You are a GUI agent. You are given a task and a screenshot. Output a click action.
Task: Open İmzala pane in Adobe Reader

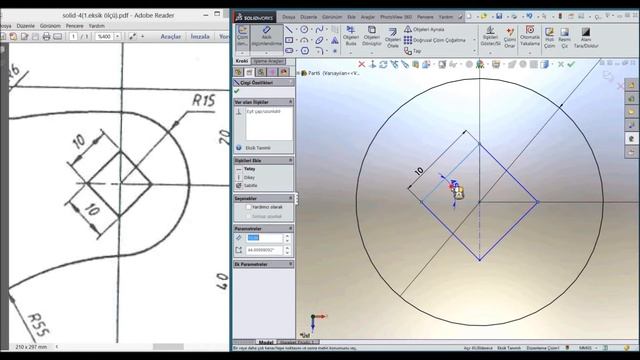coord(200,36)
